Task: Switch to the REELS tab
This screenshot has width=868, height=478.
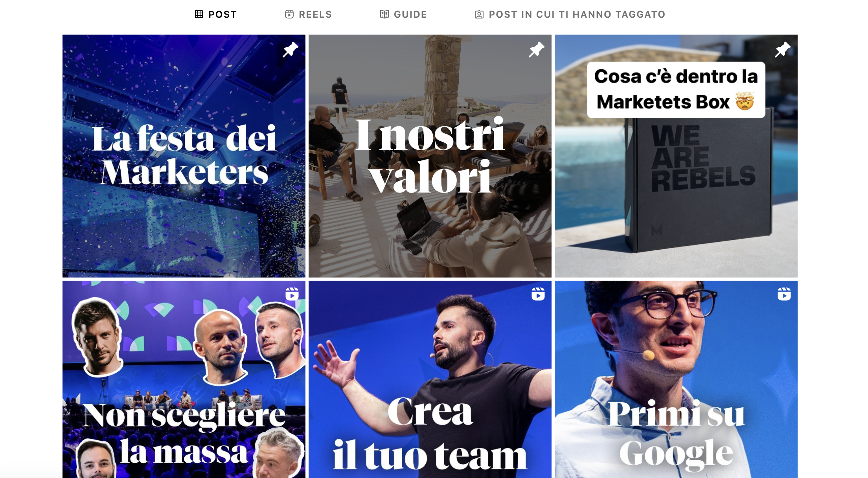Action: (309, 15)
